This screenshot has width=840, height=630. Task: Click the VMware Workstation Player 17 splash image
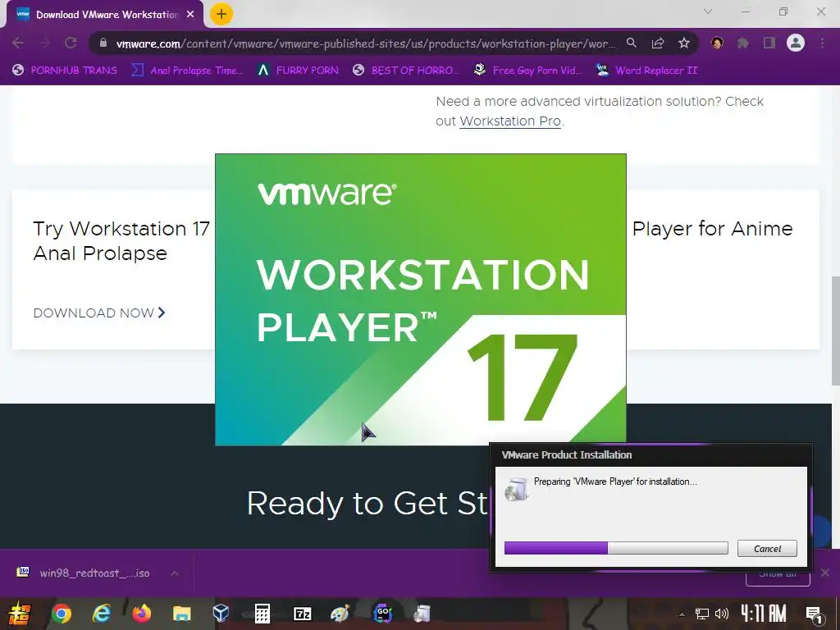coord(421,299)
